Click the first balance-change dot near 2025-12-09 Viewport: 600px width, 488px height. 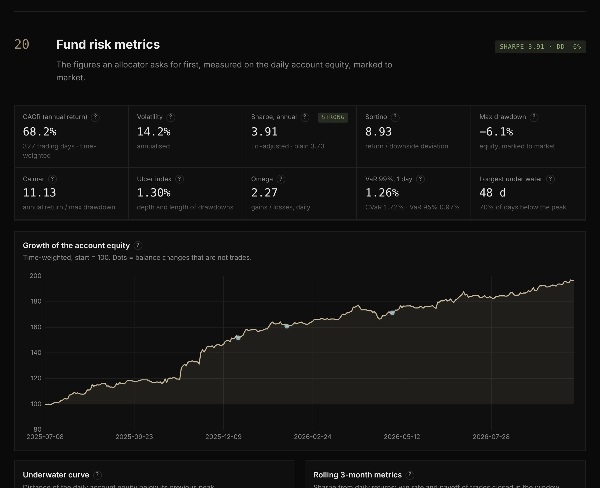click(238, 338)
